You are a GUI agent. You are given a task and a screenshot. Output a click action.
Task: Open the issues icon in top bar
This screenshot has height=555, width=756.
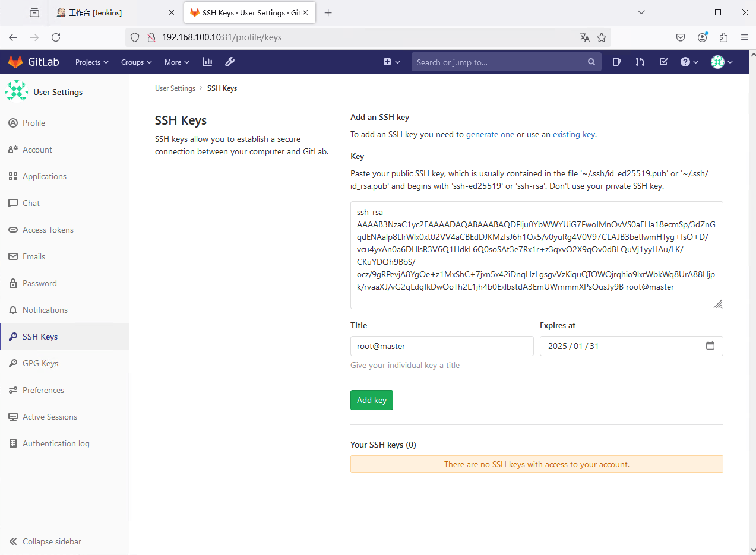coord(616,62)
